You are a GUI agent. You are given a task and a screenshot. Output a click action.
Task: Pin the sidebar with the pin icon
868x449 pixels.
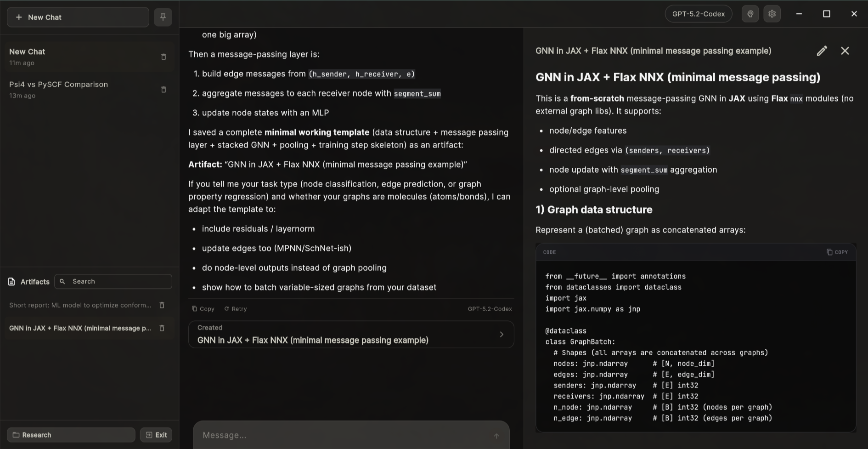click(163, 17)
